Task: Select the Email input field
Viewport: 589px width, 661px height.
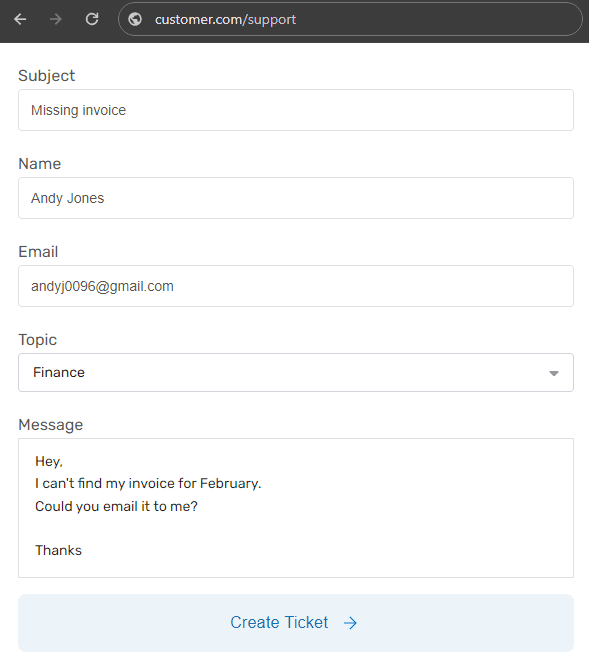Action: pos(296,286)
